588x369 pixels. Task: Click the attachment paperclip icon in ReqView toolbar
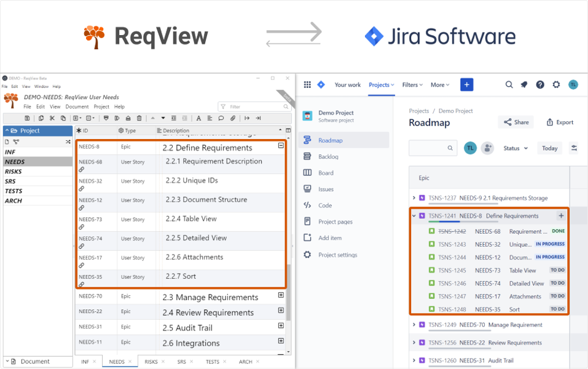pos(233,118)
